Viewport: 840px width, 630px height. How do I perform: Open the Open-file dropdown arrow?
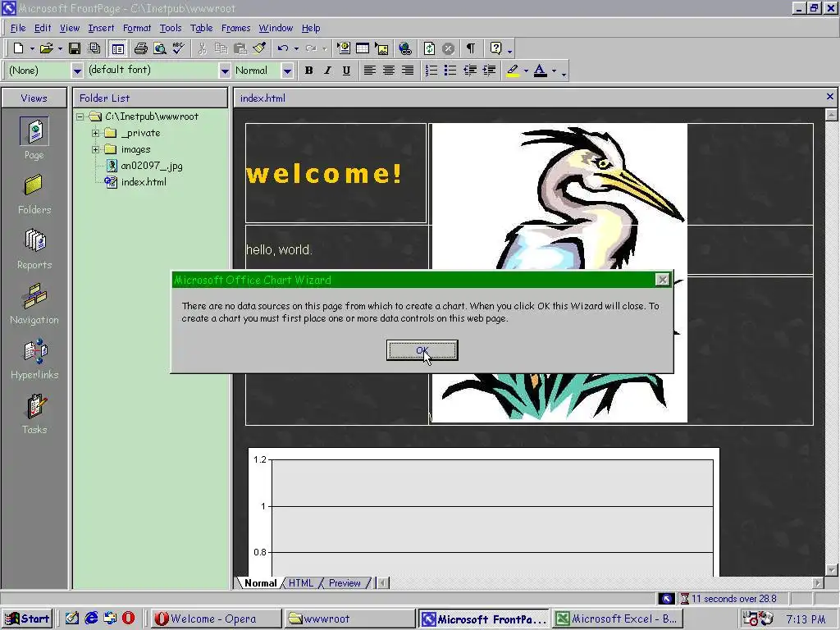(60, 48)
